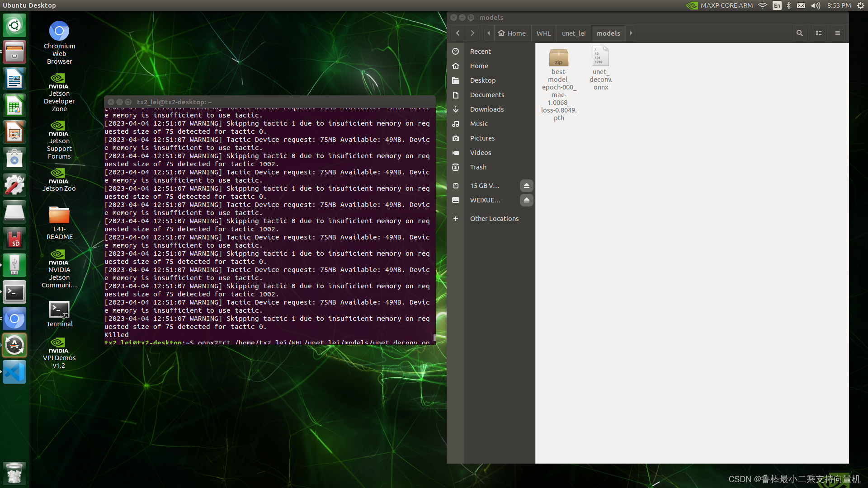This screenshot has width=868, height=488.
Task: Open the sound volume indicator
Action: [816, 5]
